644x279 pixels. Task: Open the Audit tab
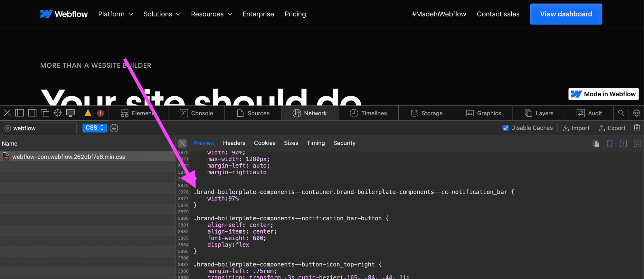pyautogui.click(x=589, y=113)
